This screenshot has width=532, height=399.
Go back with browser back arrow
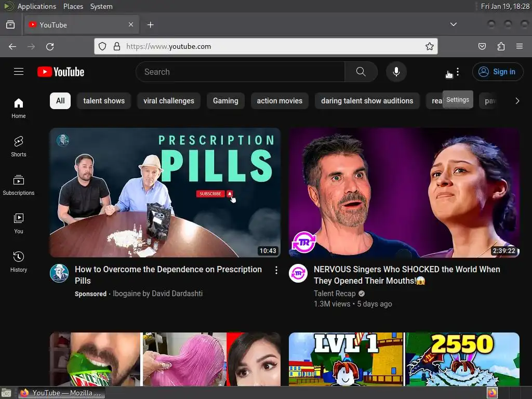[x=12, y=46]
